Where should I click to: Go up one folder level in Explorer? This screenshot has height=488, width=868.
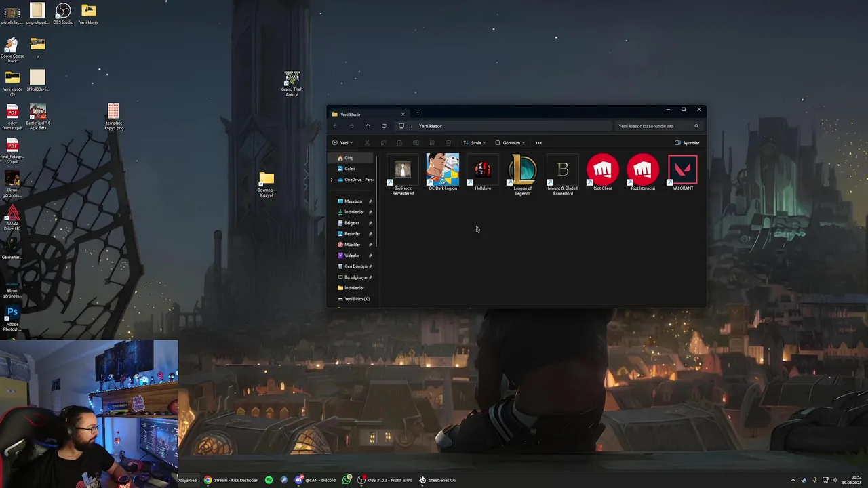point(368,126)
